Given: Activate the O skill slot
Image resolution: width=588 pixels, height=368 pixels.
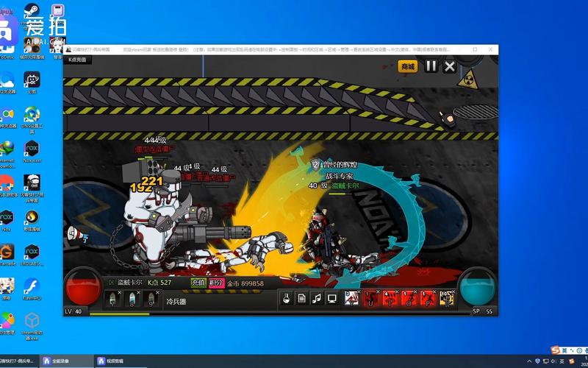Looking at the screenshot, I should pos(409,298).
